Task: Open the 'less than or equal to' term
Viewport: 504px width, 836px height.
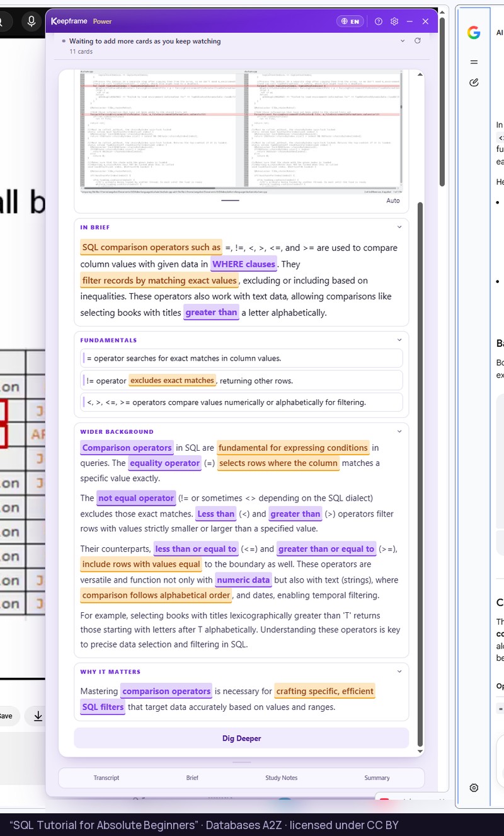Action: (x=196, y=549)
